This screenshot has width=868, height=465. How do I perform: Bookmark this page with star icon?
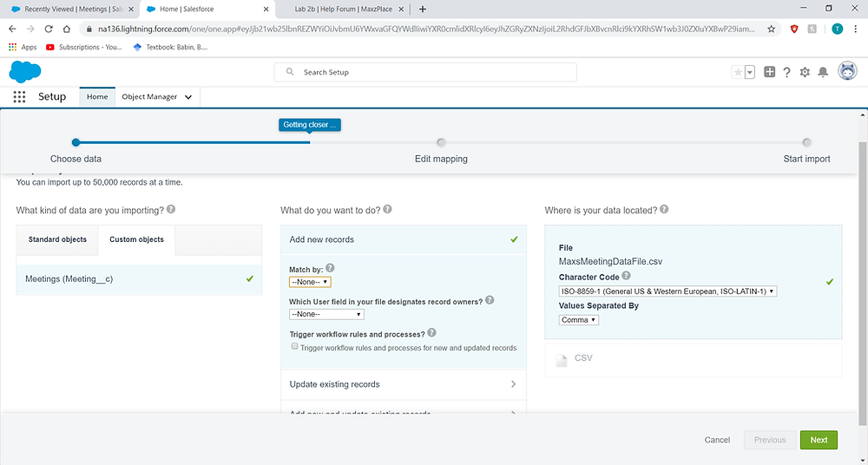pyautogui.click(x=771, y=29)
